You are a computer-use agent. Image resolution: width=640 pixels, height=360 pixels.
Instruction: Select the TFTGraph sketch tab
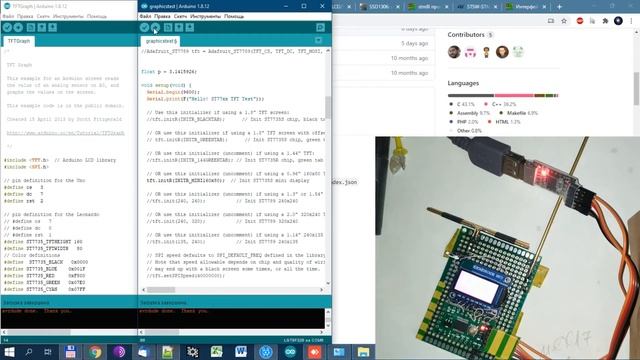[x=19, y=41]
